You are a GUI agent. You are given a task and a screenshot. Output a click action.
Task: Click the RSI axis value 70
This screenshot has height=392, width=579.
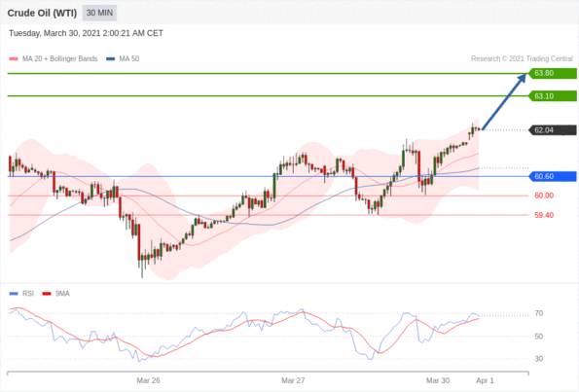pos(539,313)
